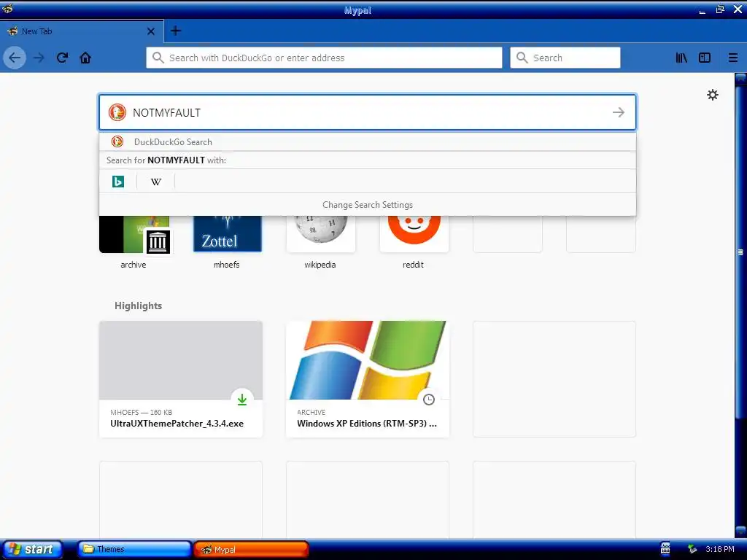This screenshot has width=747, height=560.
Task: Open the home page icon
Action: click(85, 58)
